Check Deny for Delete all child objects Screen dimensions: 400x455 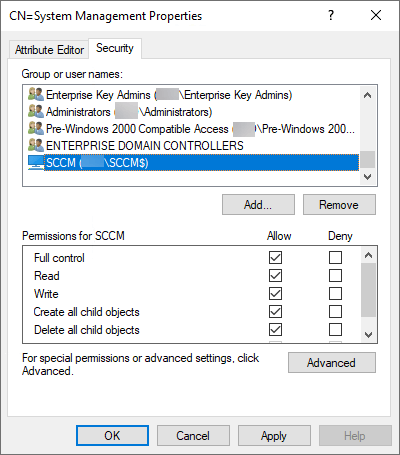coord(335,330)
